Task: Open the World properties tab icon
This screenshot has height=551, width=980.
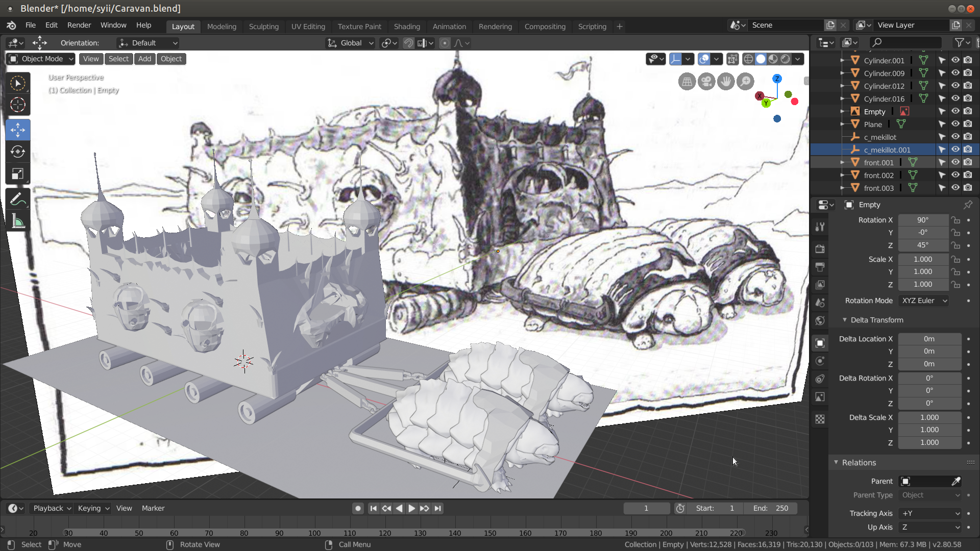Action: (x=820, y=320)
